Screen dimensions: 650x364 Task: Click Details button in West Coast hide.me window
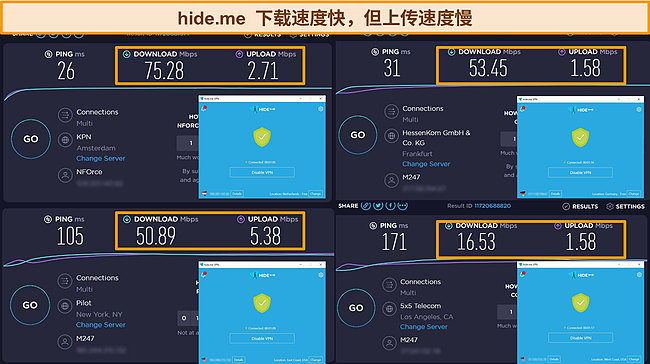point(554,359)
